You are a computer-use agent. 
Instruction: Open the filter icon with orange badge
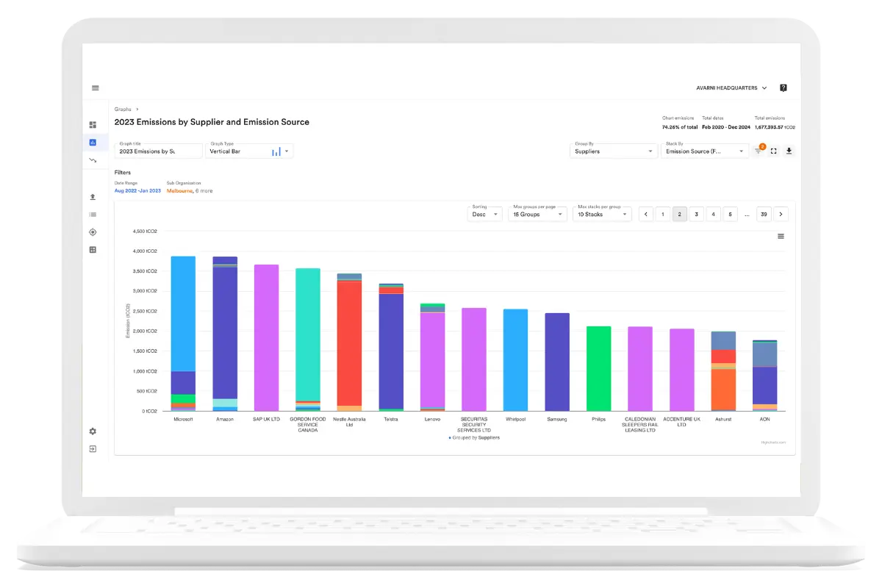pyautogui.click(x=759, y=151)
